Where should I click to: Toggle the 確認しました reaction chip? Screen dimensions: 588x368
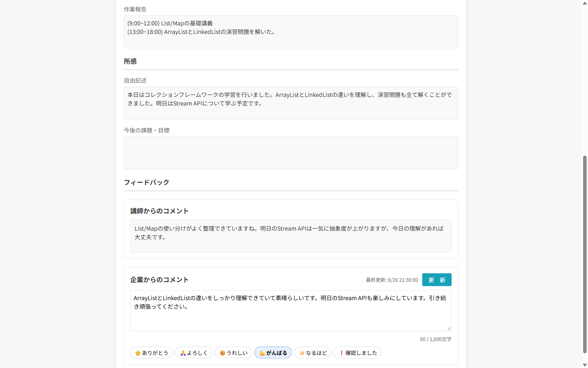(x=358, y=353)
